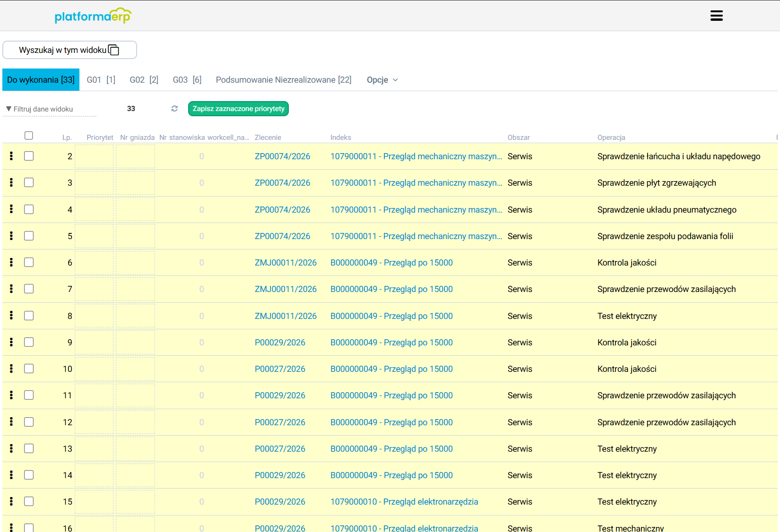Open row options for Lp. 6
Screen dimensions: 780x532
11,262
